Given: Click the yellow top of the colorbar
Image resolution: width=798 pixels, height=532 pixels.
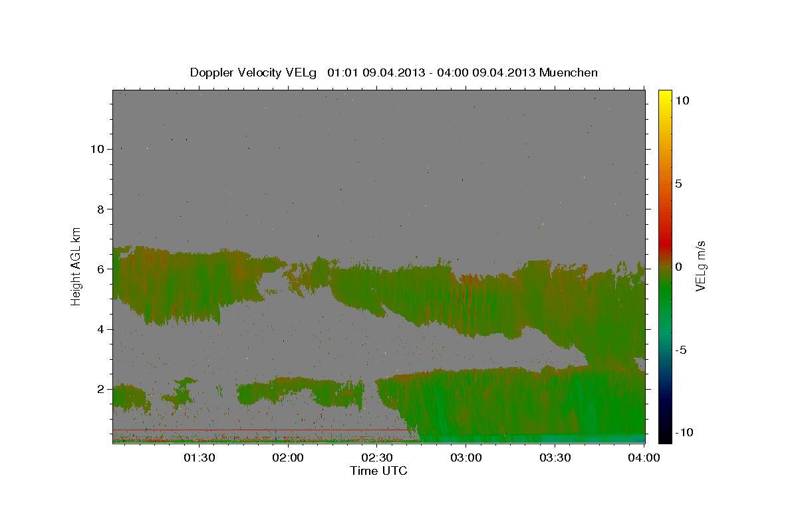Looking at the screenshot, I should tap(665, 95).
